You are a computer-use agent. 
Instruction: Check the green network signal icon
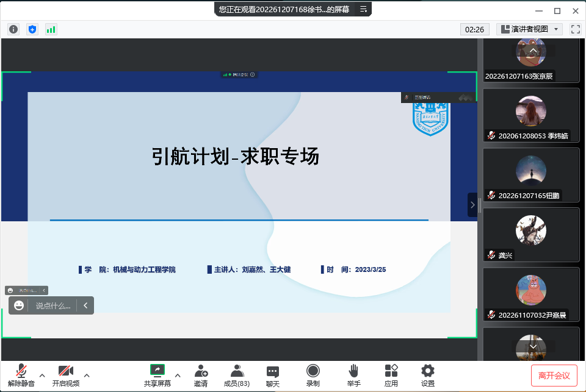(x=51, y=29)
